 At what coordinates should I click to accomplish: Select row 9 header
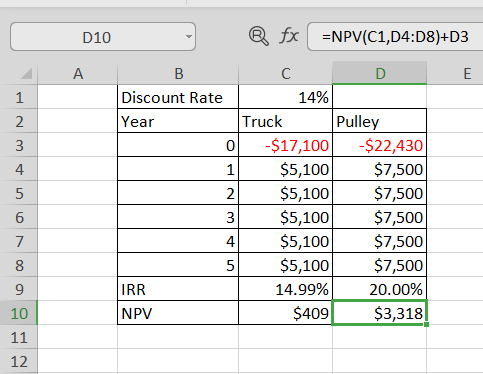[19, 289]
